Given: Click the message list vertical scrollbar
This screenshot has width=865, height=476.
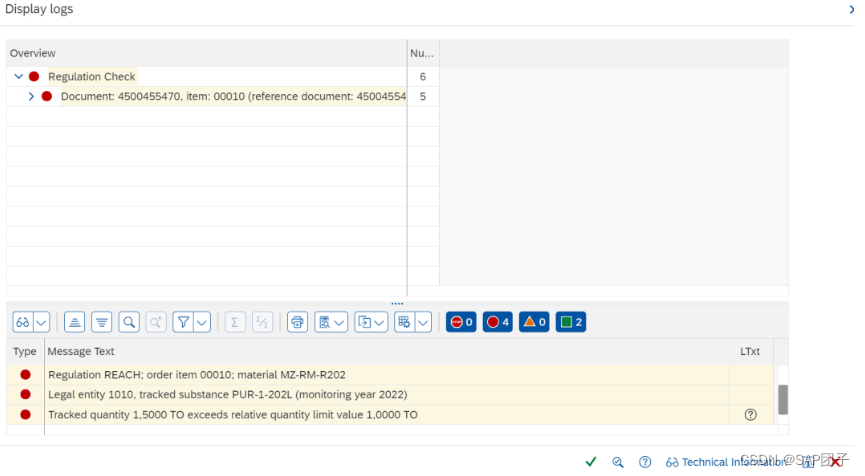Looking at the screenshot, I should 783,399.
